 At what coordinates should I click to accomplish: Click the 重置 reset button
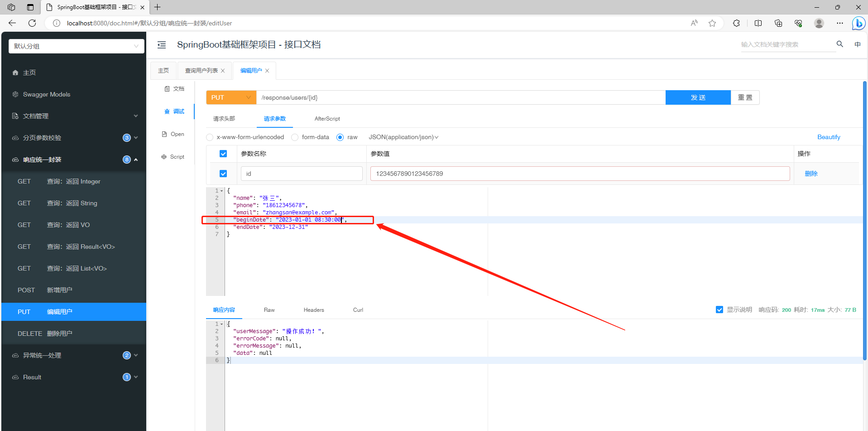click(745, 97)
